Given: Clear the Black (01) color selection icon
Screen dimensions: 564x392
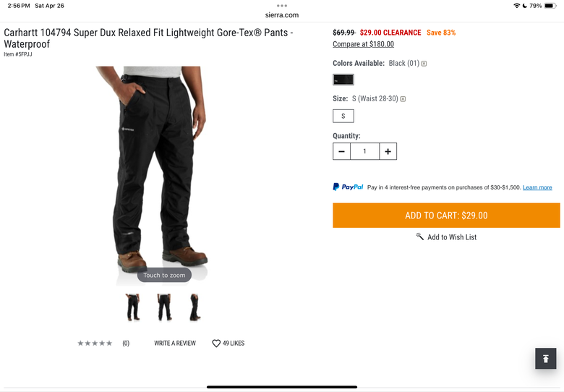Looking at the screenshot, I should coord(424,64).
